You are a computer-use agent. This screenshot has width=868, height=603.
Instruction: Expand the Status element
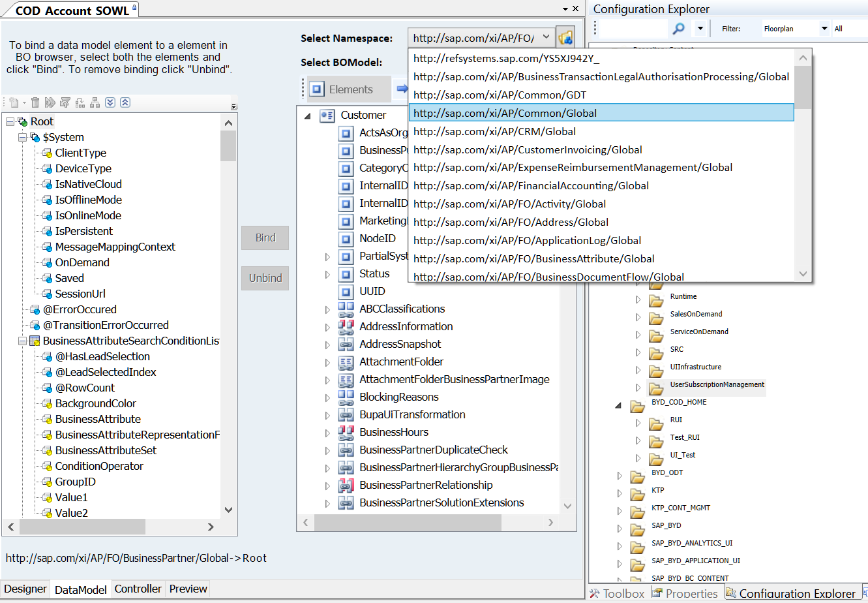327,274
